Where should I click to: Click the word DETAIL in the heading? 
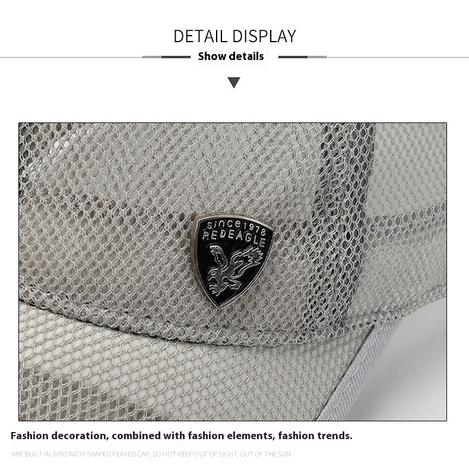click(x=200, y=36)
